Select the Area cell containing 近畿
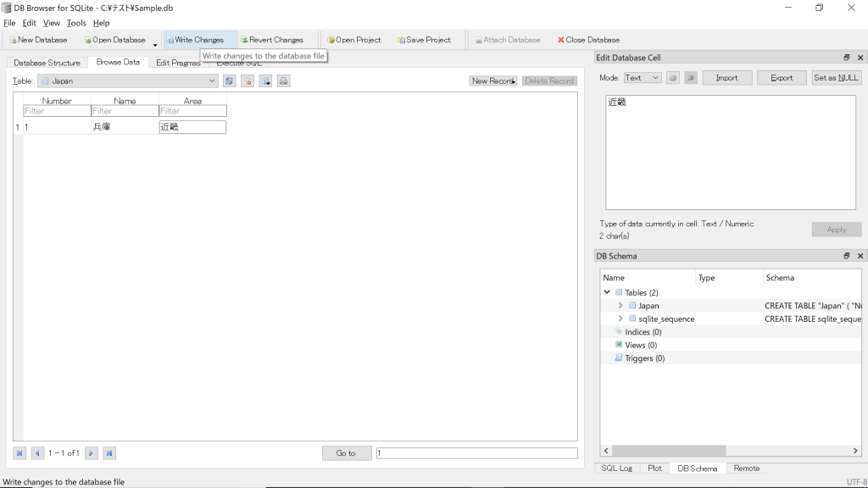 tap(192, 127)
